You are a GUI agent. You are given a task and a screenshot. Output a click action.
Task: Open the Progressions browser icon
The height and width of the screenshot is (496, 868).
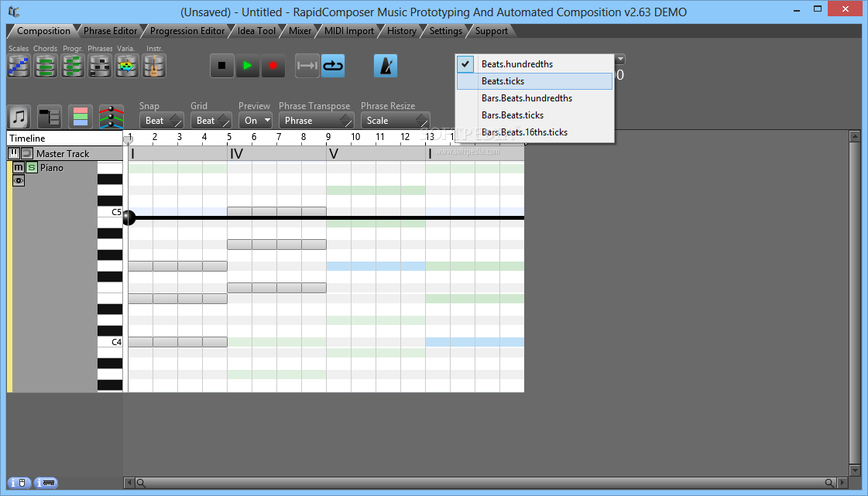73,66
